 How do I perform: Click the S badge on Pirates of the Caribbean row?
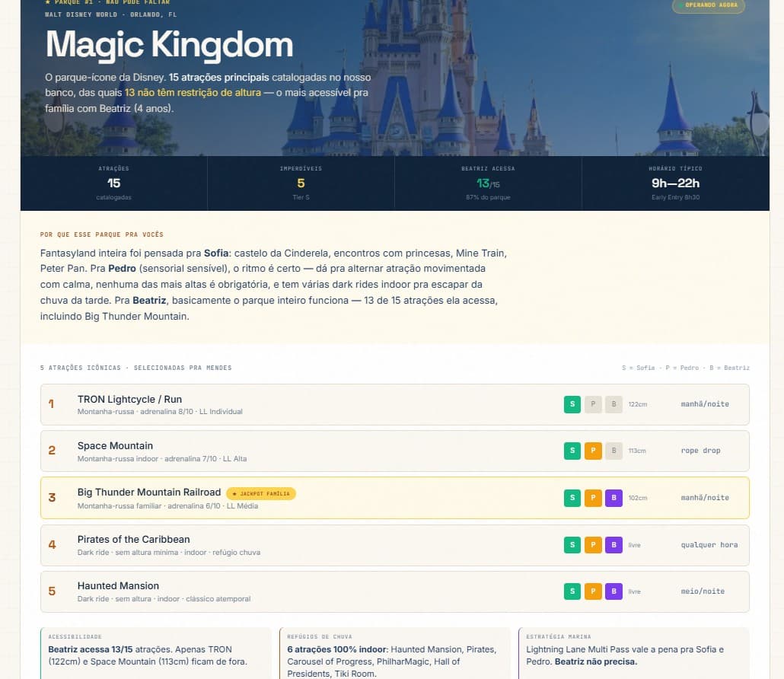click(572, 544)
